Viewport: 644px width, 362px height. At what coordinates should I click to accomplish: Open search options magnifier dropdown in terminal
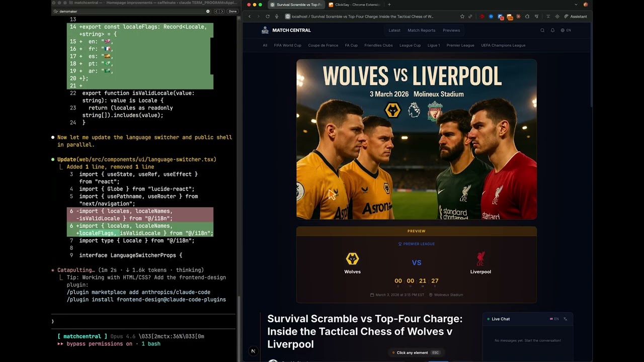pos(55,11)
